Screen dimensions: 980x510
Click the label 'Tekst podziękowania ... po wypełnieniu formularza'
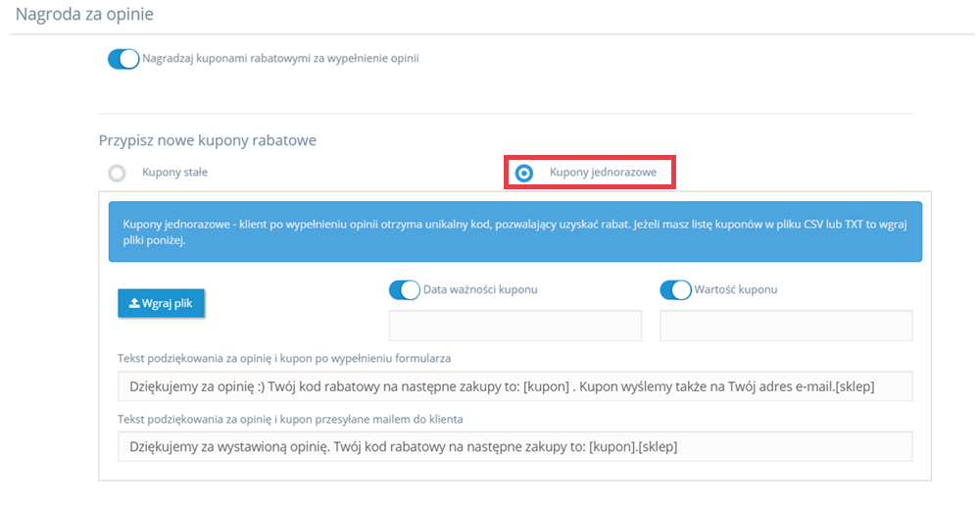pos(284,359)
